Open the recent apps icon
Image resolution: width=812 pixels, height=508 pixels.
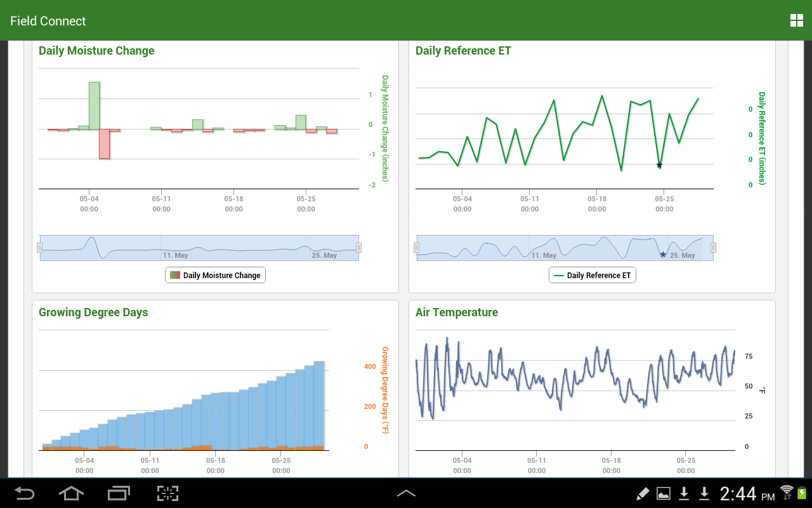(x=119, y=493)
